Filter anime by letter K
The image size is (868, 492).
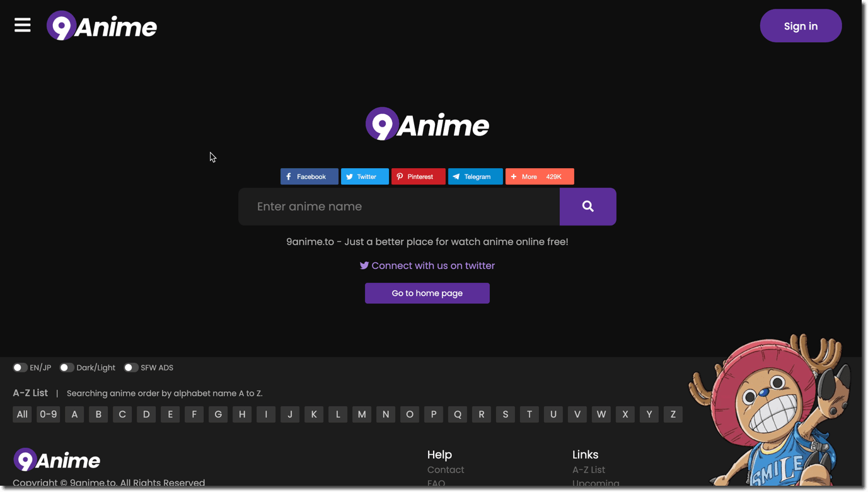pos(314,415)
